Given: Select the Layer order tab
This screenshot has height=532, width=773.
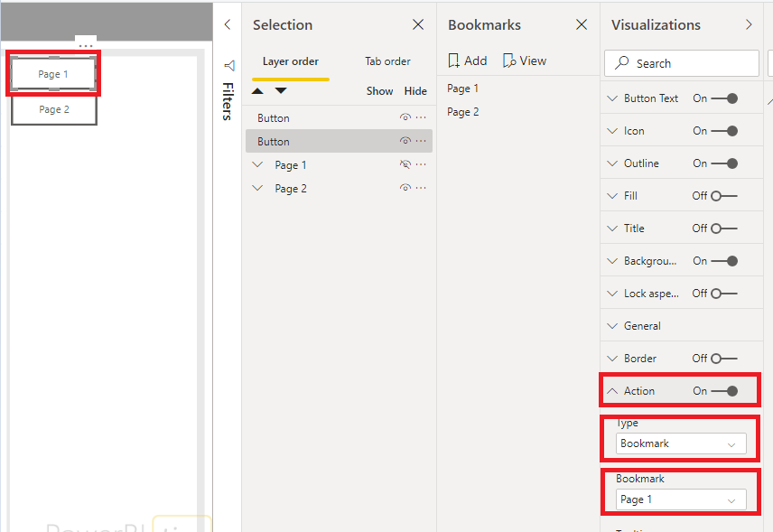Looking at the screenshot, I should (x=290, y=61).
